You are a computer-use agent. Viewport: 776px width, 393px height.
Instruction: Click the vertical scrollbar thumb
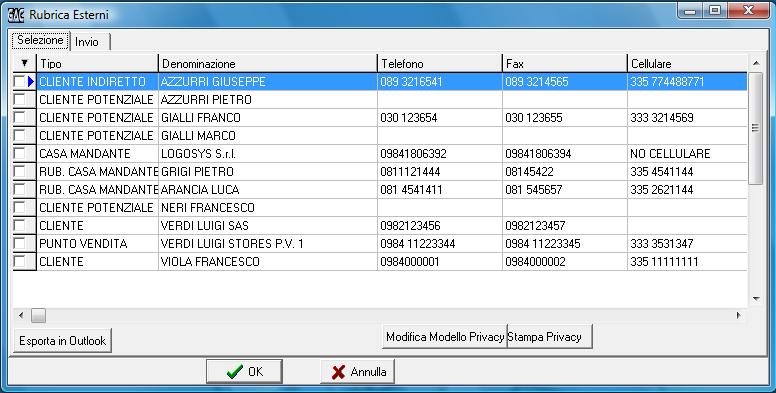(756, 128)
